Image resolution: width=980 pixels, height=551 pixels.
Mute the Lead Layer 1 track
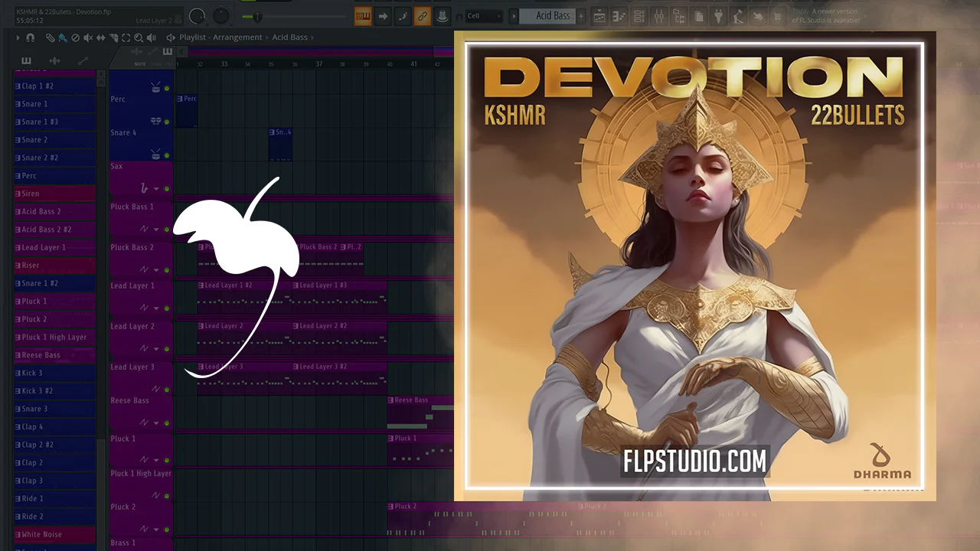(167, 308)
